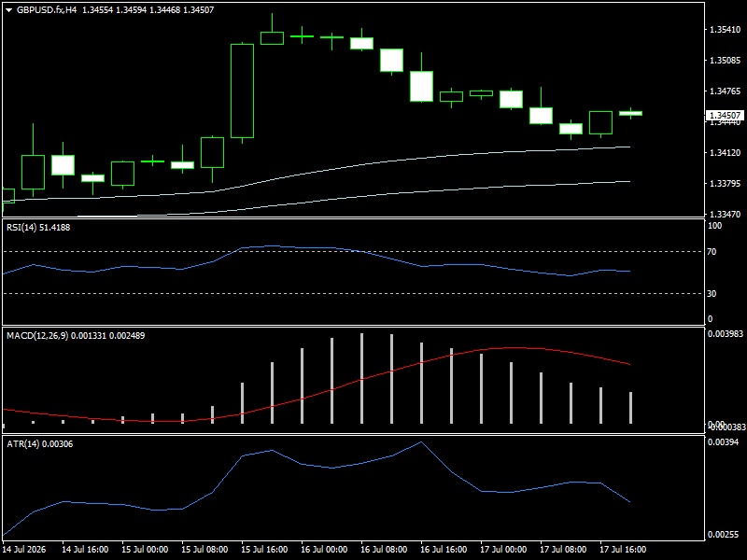Click the 16 Jul 16:00 time label

pyautogui.click(x=444, y=550)
